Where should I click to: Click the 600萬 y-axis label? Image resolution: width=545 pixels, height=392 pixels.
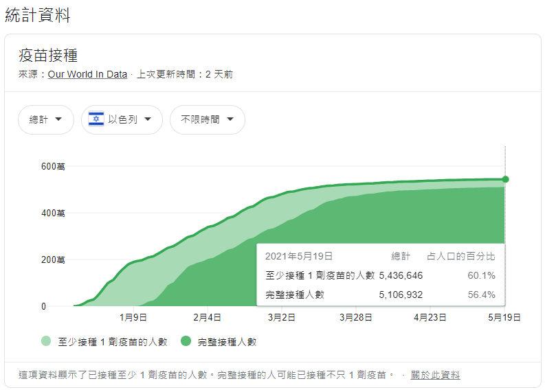tap(53, 166)
